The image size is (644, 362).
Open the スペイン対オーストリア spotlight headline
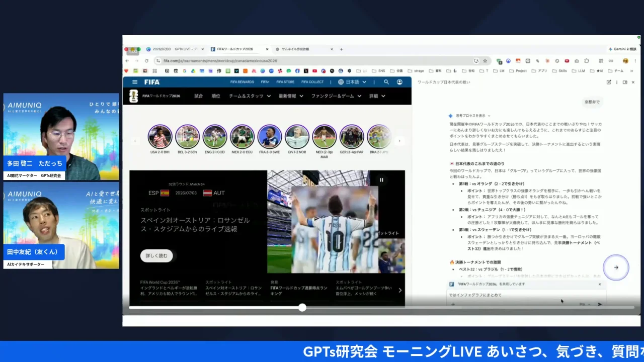coord(195,225)
